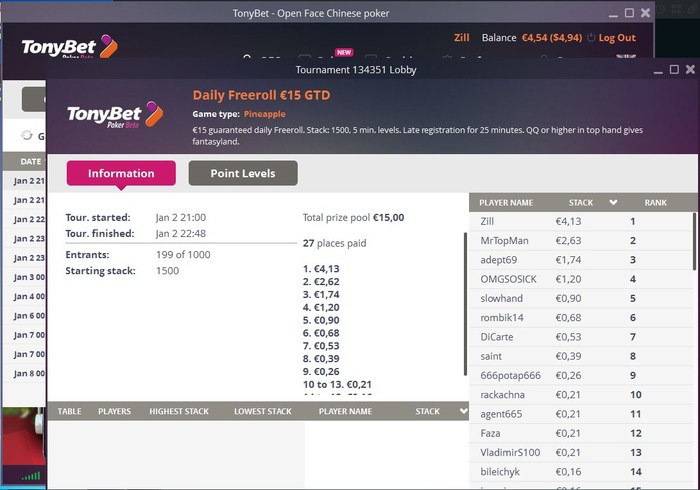The image size is (700, 490).
Task: Maximize the main TonyBet window
Action: pos(628,13)
